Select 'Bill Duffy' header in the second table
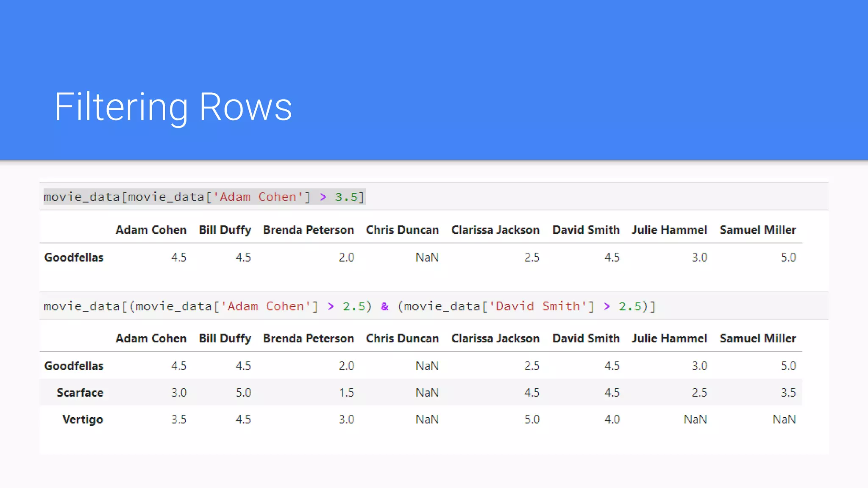The height and width of the screenshot is (488, 868). pyautogui.click(x=225, y=338)
